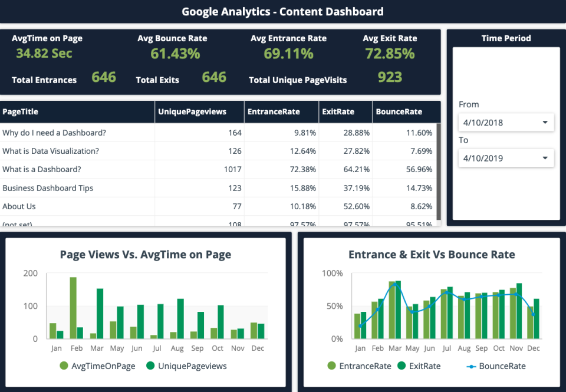Viewport: 566px width, 392px height.
Task: Sort table by ExitRate column header
Action: pyautogui.click(x=345, y=112)
